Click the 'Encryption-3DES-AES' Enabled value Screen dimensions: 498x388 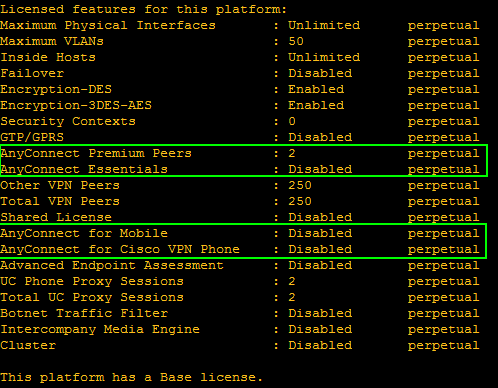(x=316, y=105)
